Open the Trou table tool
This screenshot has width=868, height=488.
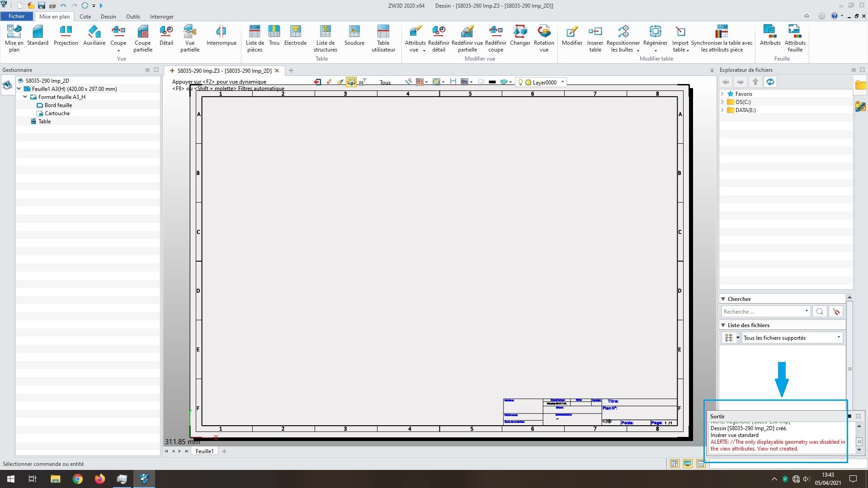274,35
